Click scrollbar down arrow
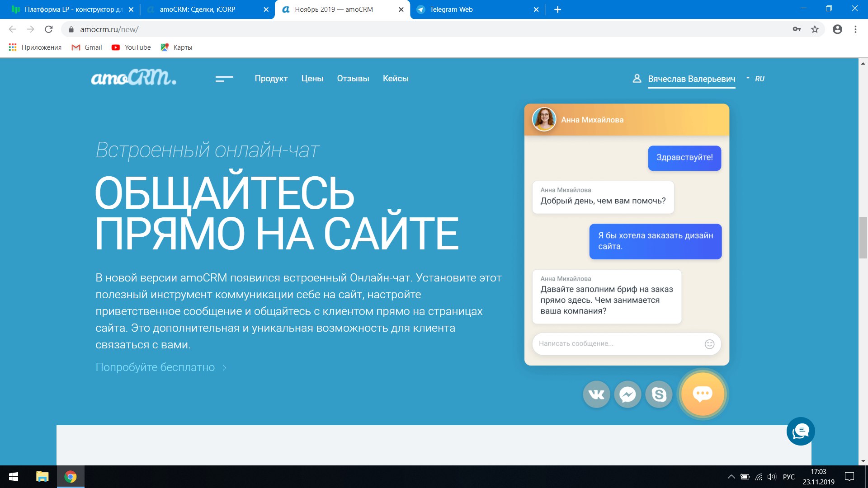This screenshot has height=488, width=868. 863,461
